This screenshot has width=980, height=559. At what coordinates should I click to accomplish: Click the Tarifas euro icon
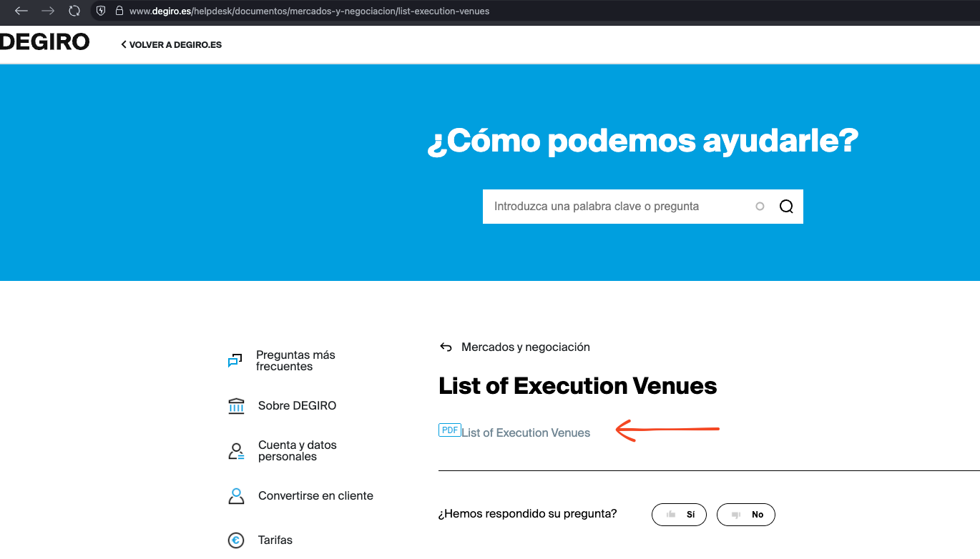(236, 540)
